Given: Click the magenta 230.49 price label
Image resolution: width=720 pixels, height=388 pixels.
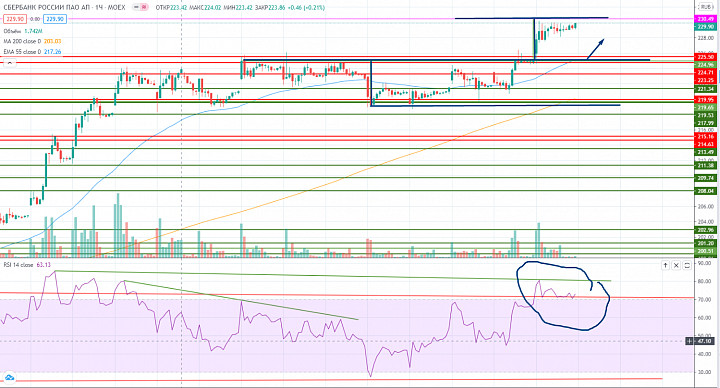Looking at the screenshot, I should (705, 19).
